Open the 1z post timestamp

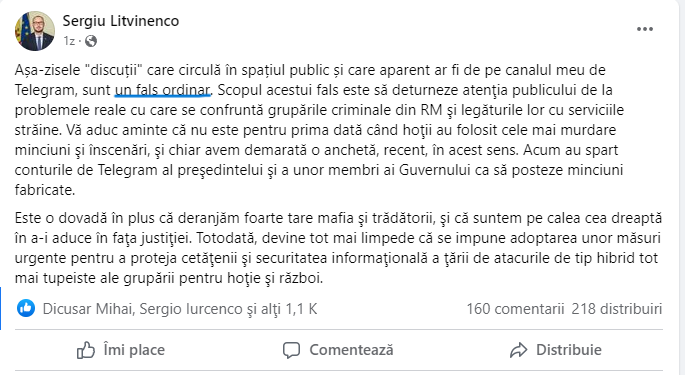(69, 41)
